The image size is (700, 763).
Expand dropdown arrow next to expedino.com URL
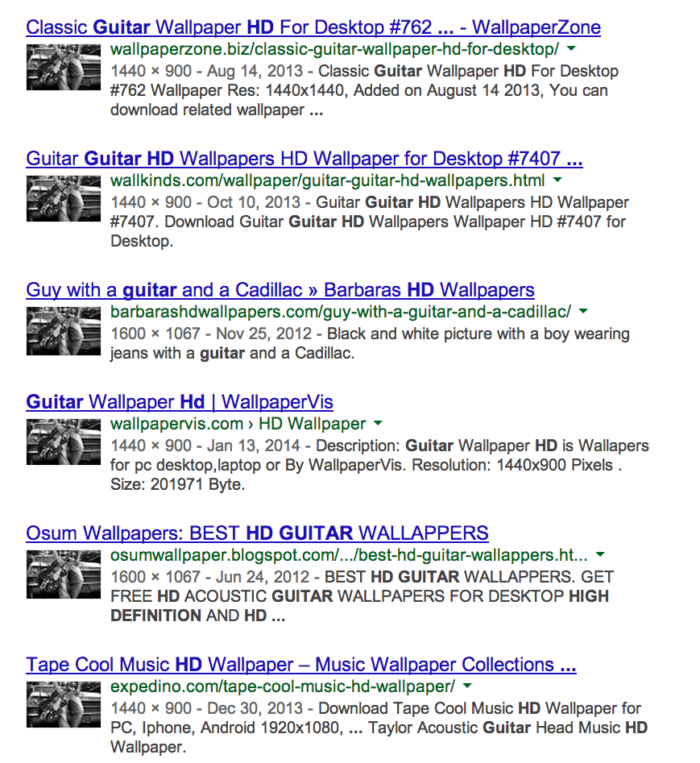[467, 686]
